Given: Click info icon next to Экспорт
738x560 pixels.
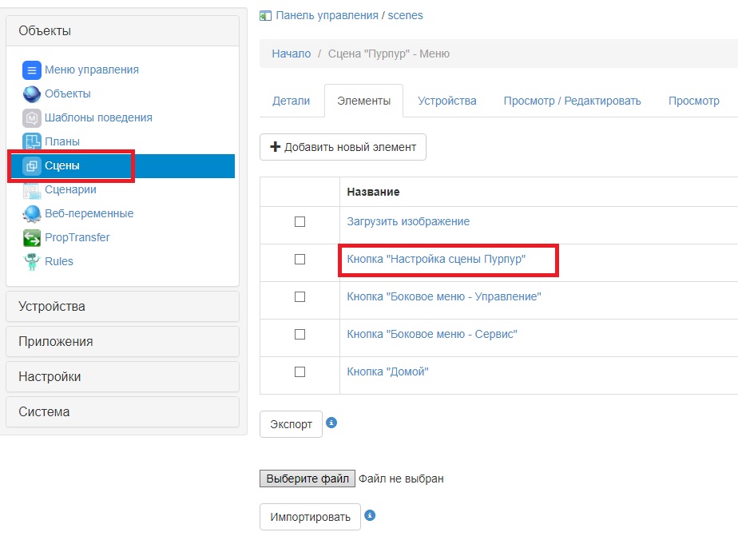Looking at the screenshot, I should 331,423.
